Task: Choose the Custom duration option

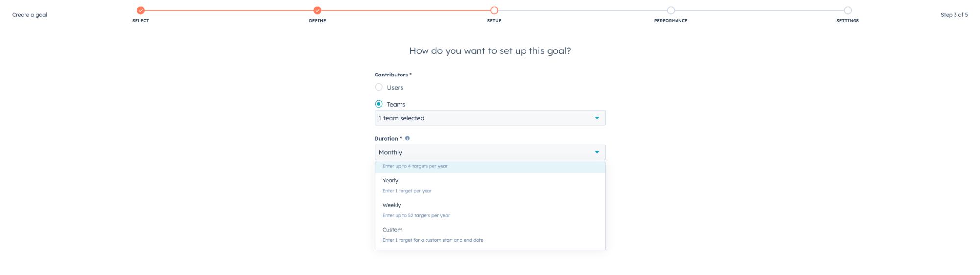Action: tap(490, 234)
